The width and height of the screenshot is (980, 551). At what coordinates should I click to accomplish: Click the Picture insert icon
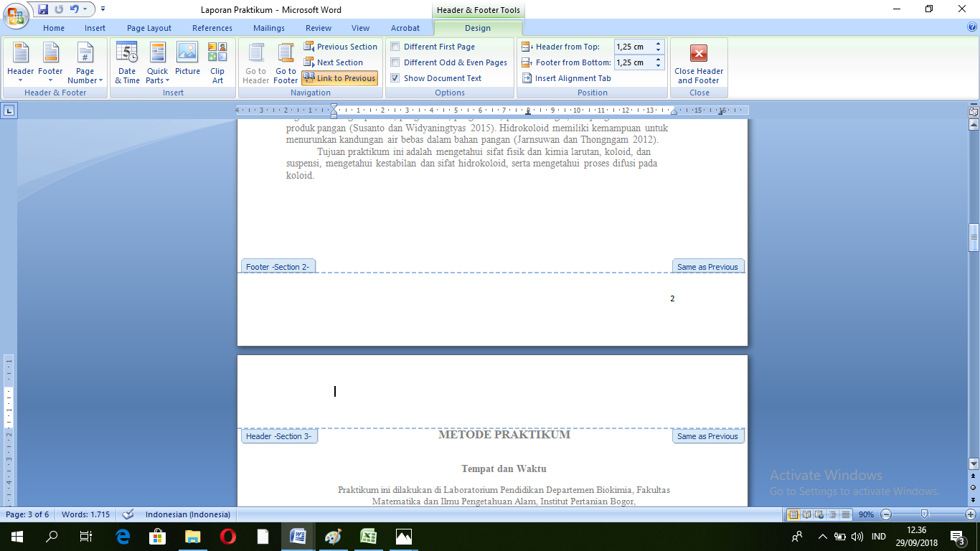click(x=187, y=63)
